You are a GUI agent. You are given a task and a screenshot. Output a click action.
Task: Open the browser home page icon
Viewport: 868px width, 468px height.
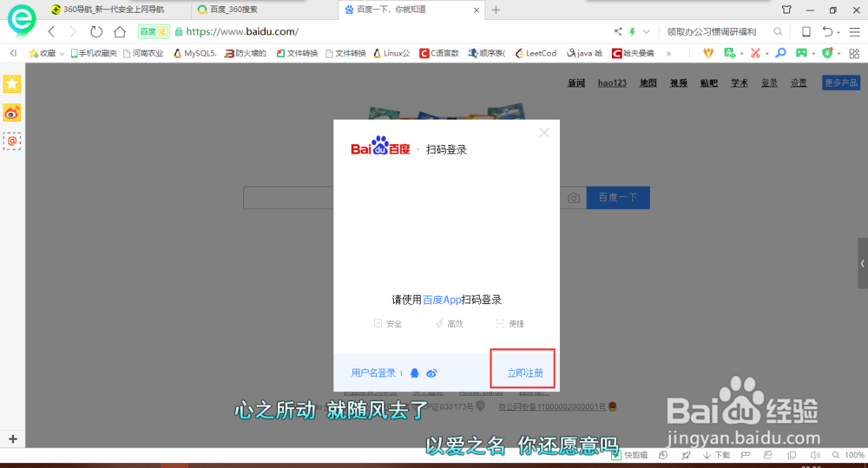click(120, 31)
